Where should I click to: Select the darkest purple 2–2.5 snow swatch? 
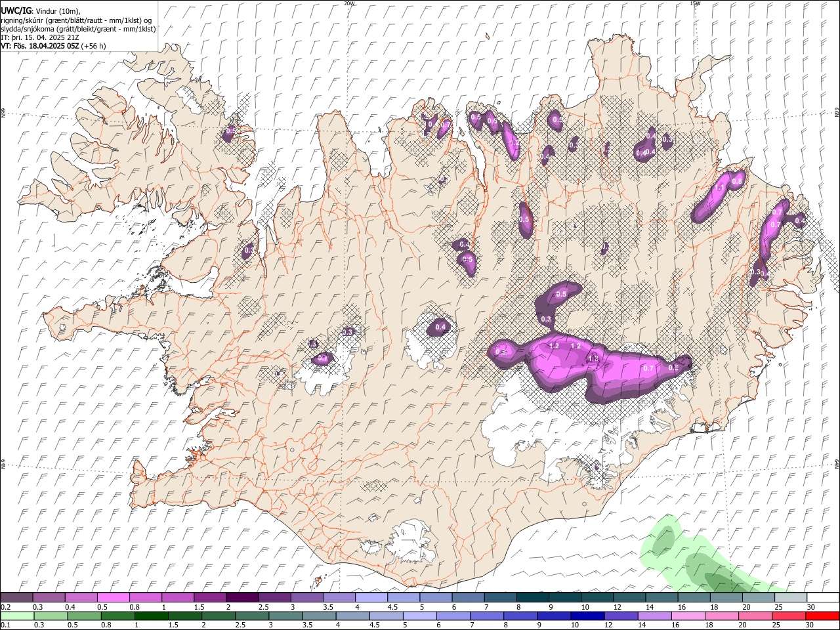point(242,598)
